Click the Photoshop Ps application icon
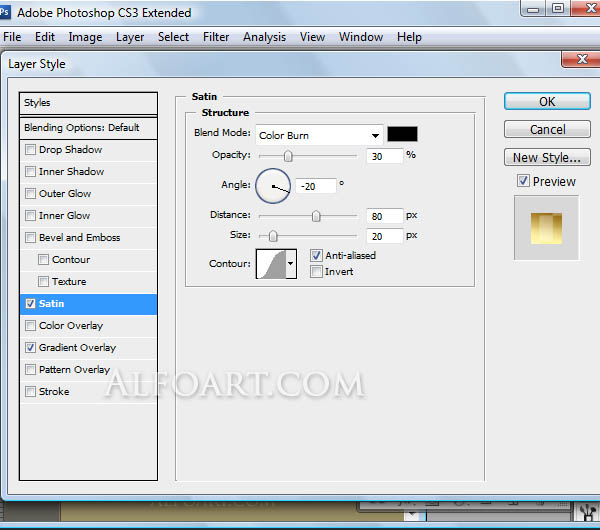 click(4, 12)
